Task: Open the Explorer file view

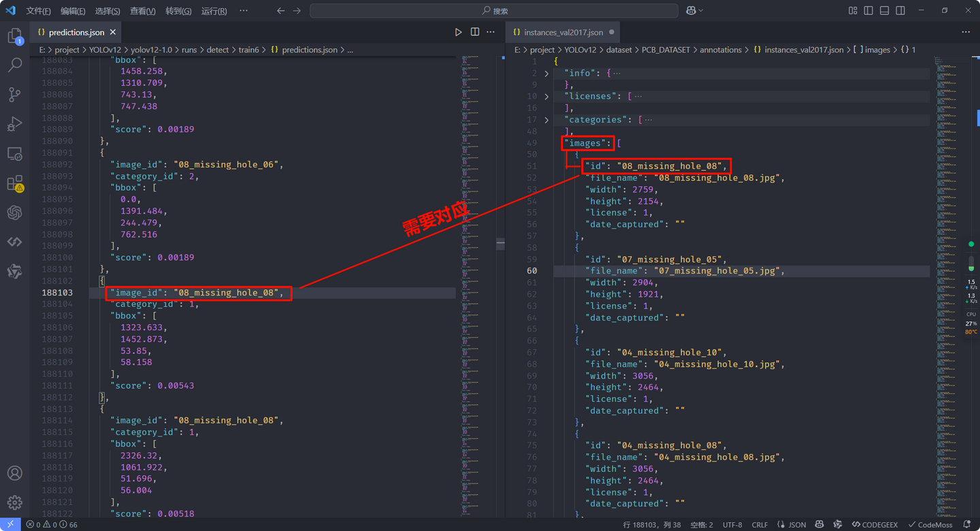Action: coord(14,36)
